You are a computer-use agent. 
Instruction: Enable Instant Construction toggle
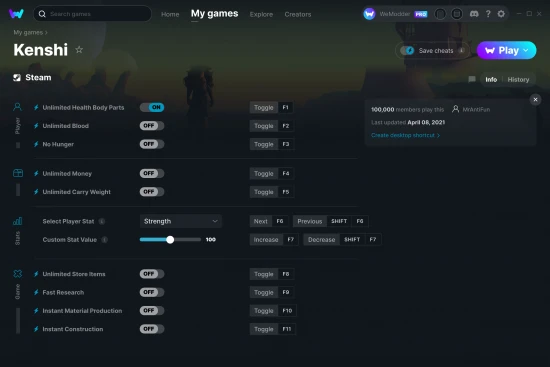click(152, 329)
